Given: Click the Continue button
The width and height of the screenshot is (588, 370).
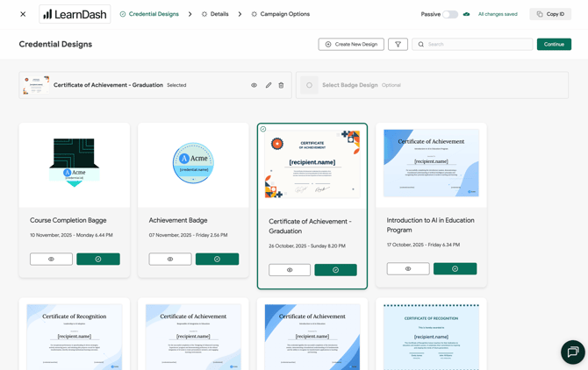Looking at the screenshot, I should 554,44.
